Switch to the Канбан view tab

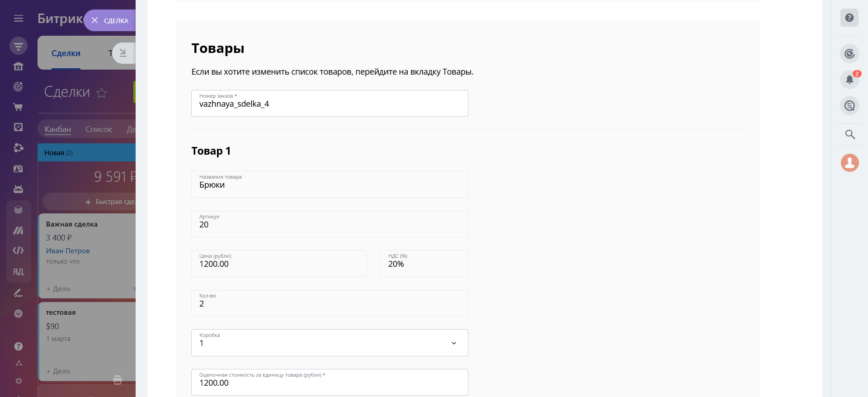pyautogui.click(x=58, y=129)
